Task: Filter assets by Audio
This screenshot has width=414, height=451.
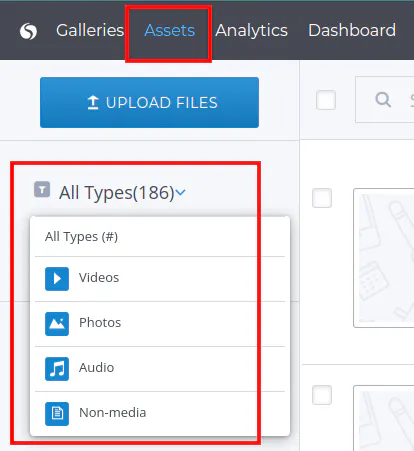Action: point(160,368)
